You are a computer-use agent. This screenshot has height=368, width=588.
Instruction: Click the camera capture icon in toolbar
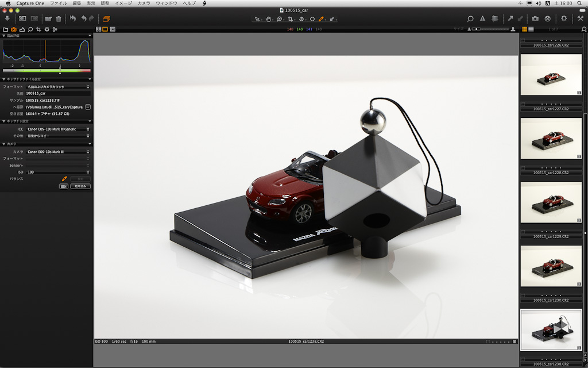click(535, 18)
